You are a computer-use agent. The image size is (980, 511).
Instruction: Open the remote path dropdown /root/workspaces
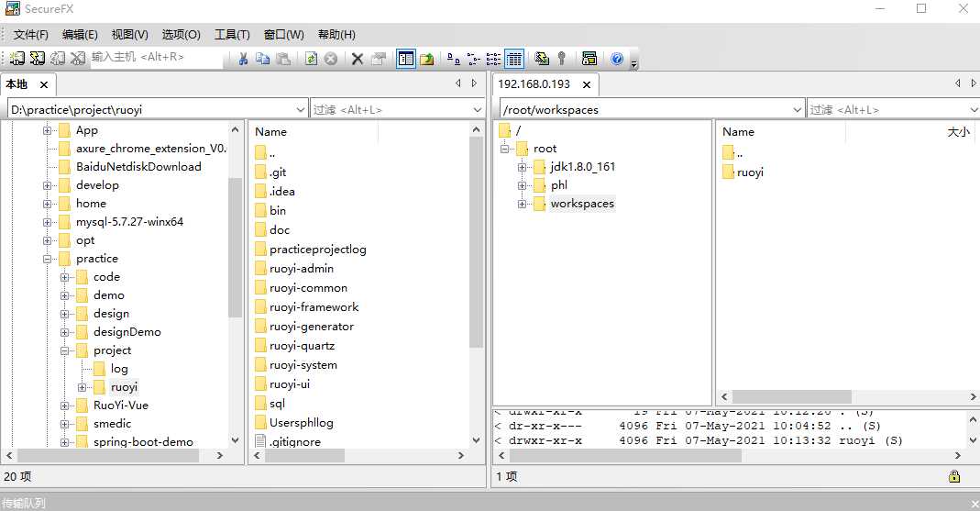[x=797, y=109]
